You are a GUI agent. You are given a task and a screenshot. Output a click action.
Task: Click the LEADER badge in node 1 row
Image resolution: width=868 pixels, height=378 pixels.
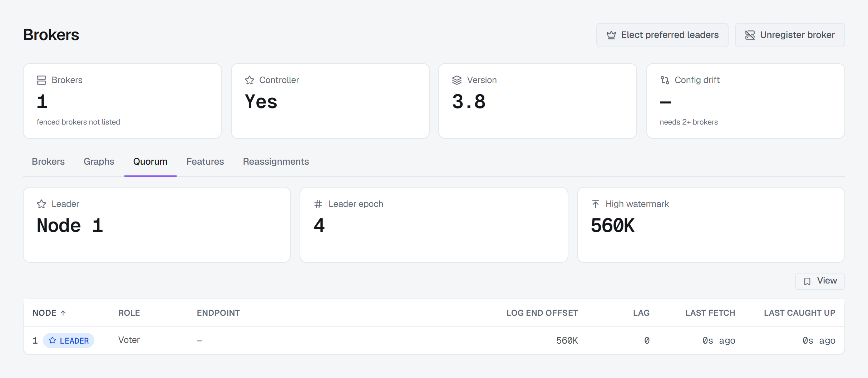click(x=69, y=340)
